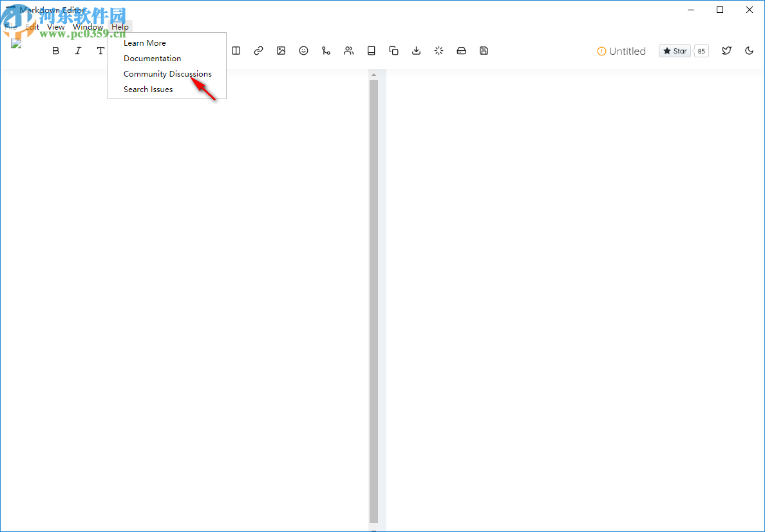Toggle the mobile preview icon
Screen dimensions: 765x532
pyautogui.click(x=371, y=50)
